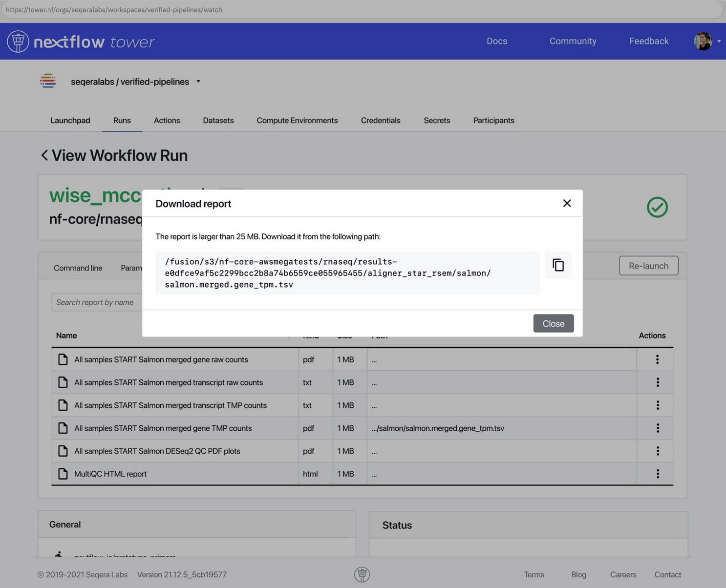Close the Download report dialog with X
This screenshot has height=588, width=726.
pyautogui.click(x=567, y=203)
